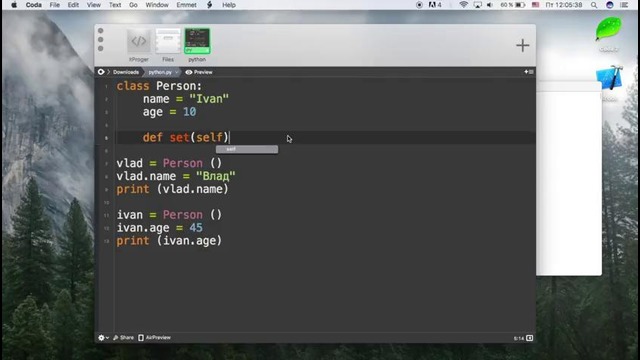Click the AirPreview button
640x360 pixels.
(x=155, y=338)
